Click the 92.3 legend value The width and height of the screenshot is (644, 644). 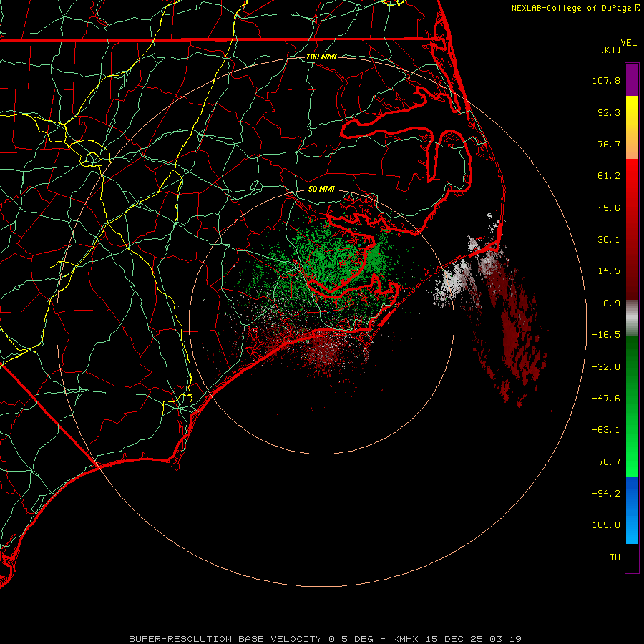pos(609,112)
